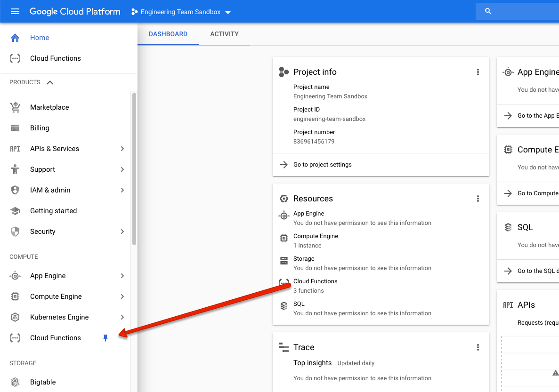Screen dimensions: 559x392
Task: Collapse the PRODUCTS section
Action: pyautogui.click(x=50, y=82)
